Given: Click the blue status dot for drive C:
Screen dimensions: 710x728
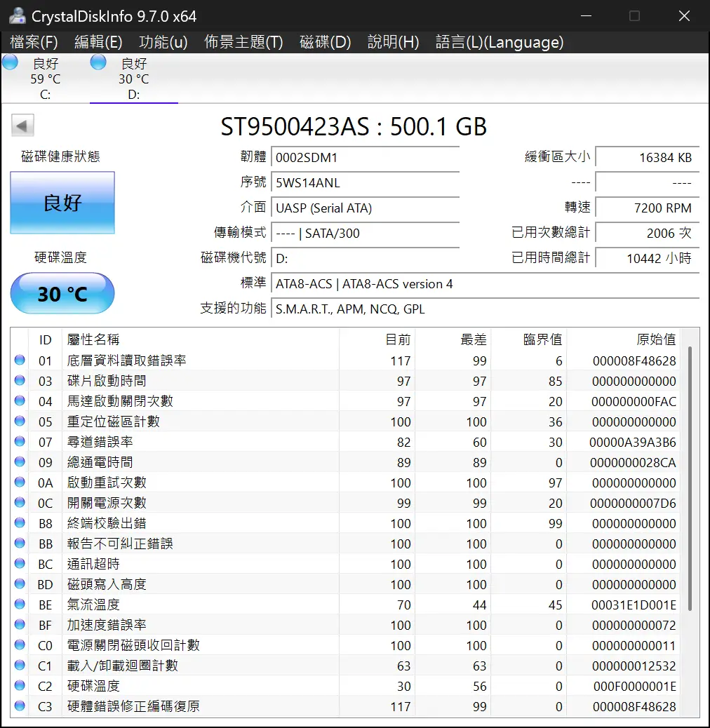Looking at the screenshot, I should click(11, 62).
